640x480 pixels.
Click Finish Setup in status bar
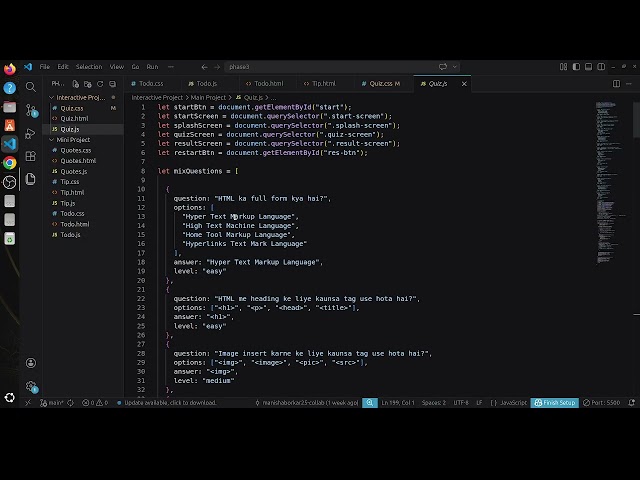coord(555,402)
